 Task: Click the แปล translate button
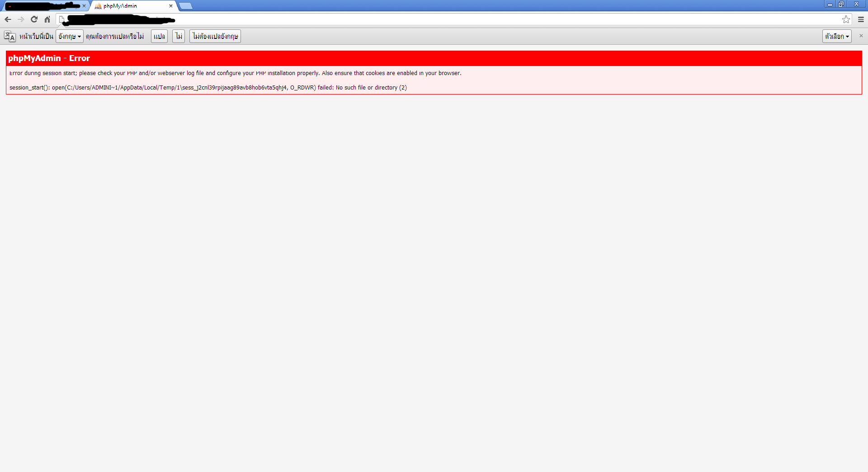point(159,36)
